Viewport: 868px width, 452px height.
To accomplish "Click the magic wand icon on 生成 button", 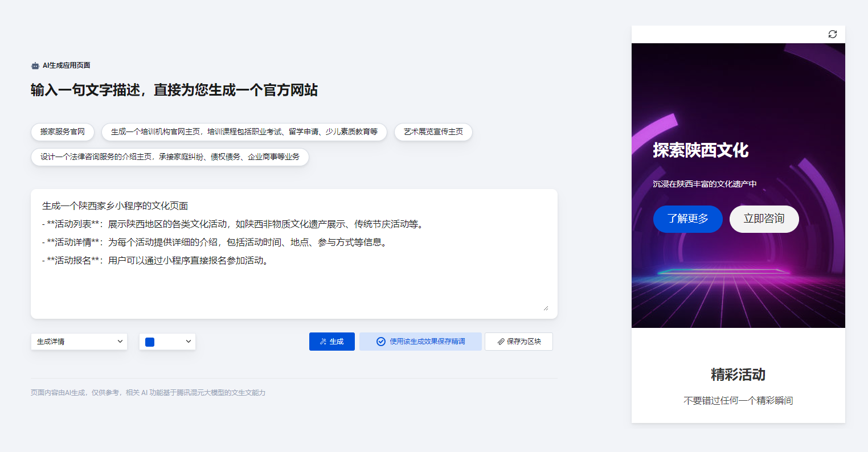I will 323,342.
